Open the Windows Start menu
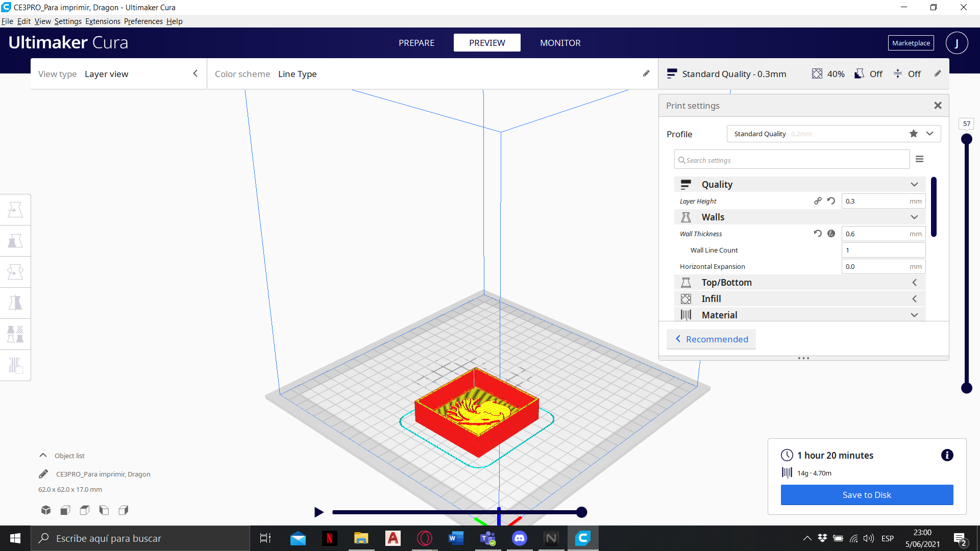 click(15, 538)
